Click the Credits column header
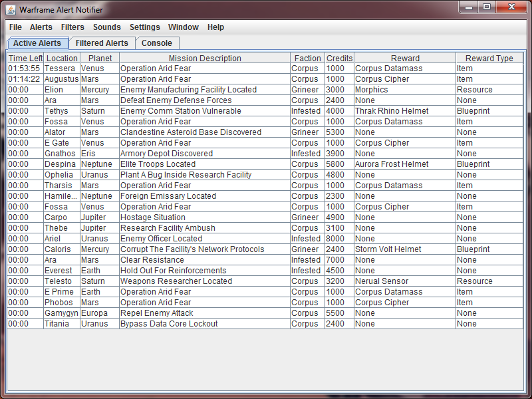 [x=339, y=59]
